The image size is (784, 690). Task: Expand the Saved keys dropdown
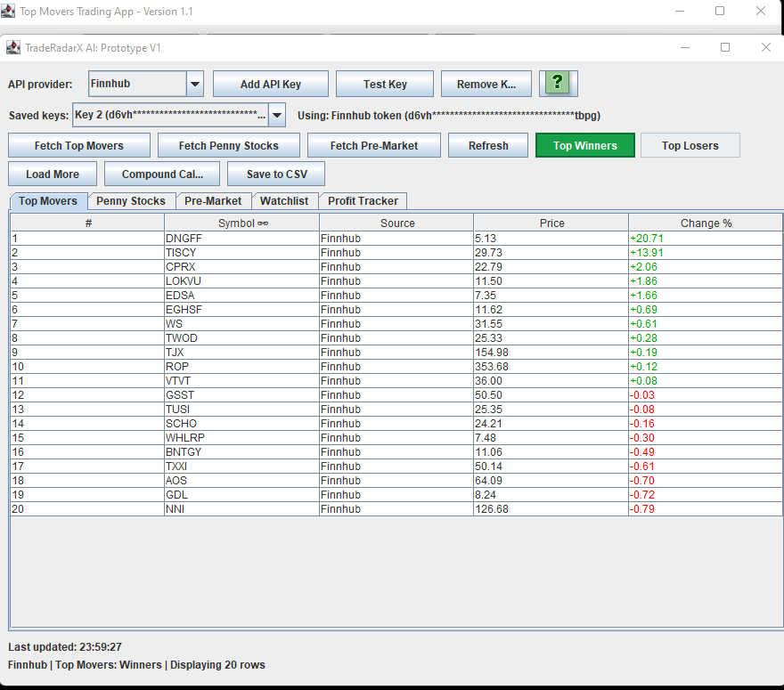(276, 115)
